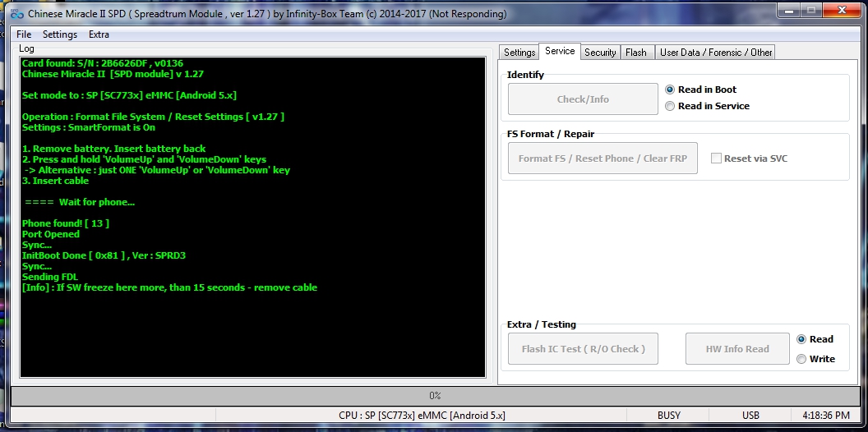The width and height of the screenshot is (868, 432).
Task: Click the '==== Wait for phone...' log line
Action: [x=80, y=202]
